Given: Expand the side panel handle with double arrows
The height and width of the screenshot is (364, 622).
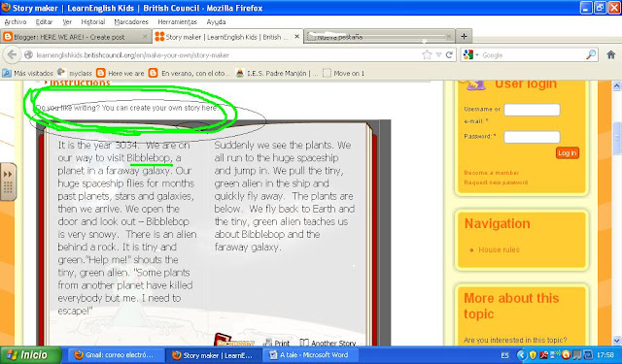Looking at the screenshot, I should tap(8, 182).
